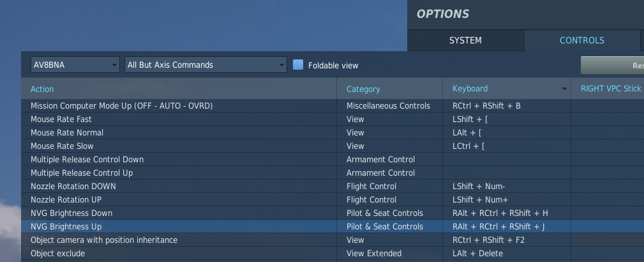Switch to the CONTROLS tab

coord(581,40)
